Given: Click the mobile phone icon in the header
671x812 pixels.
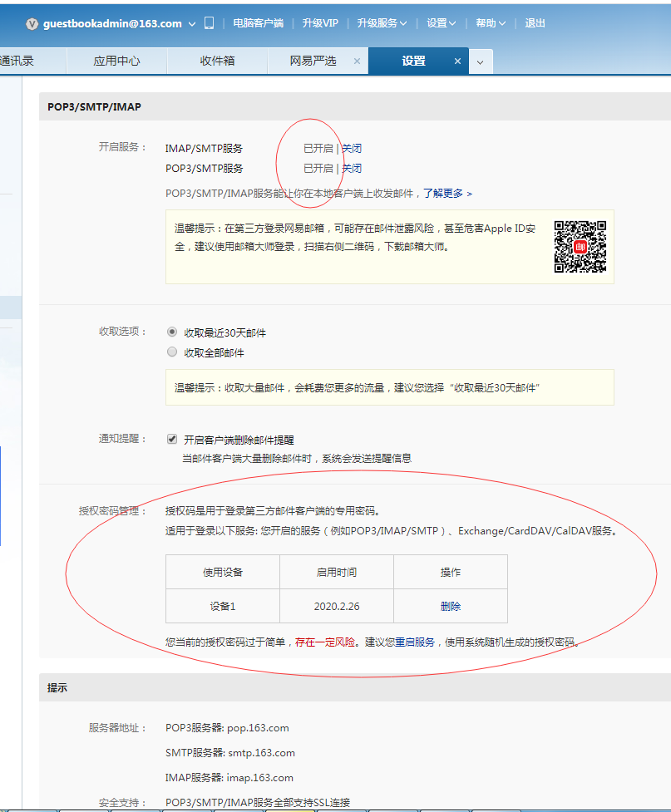Looking at the screenshot, I should point(209,23).
